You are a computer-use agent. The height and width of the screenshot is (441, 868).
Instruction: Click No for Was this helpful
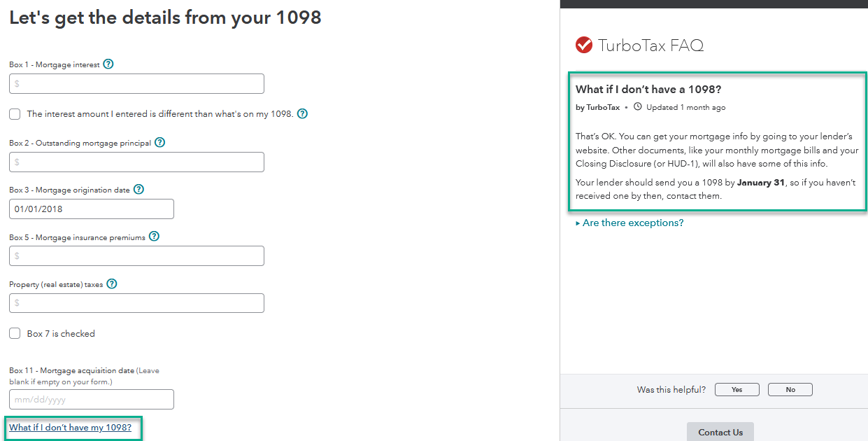pos(790,390)
